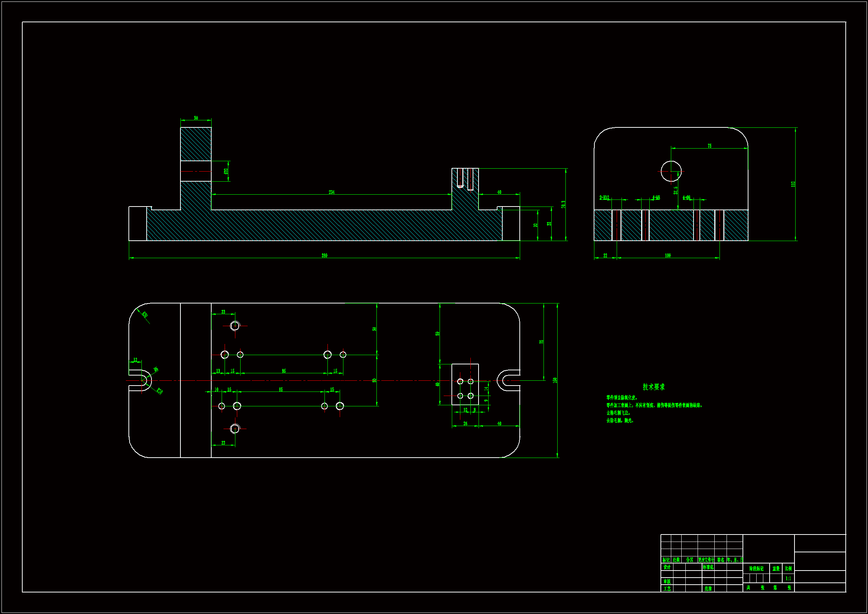Viewport: 868px width, 614px height.
Task: Click the 26 dimension below the small rectangle
Action: (x=466, y=424)
